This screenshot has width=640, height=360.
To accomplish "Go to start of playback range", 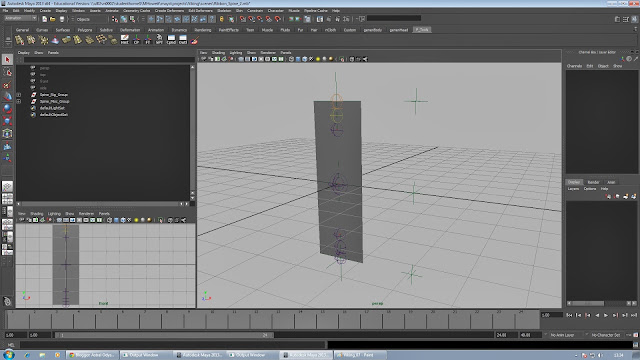I will tap(569, 315).
